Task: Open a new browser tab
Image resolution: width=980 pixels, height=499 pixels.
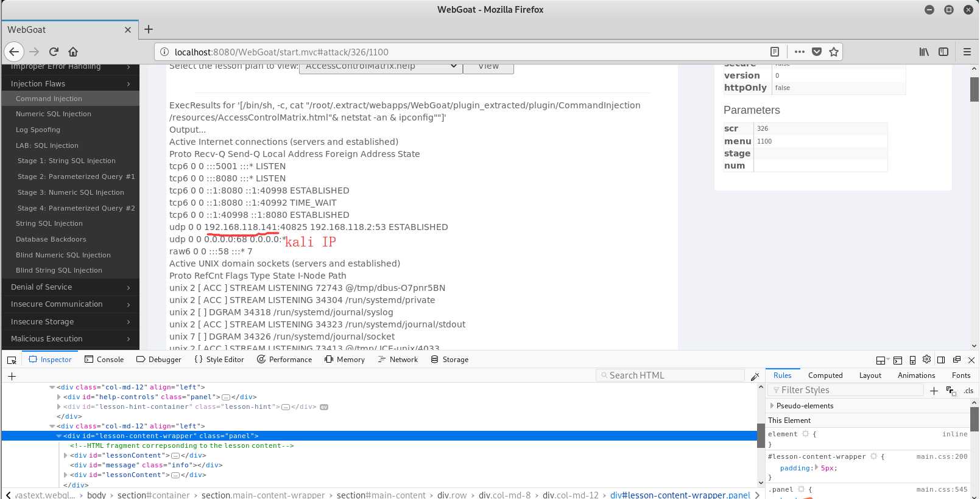Action: (149, 29)
